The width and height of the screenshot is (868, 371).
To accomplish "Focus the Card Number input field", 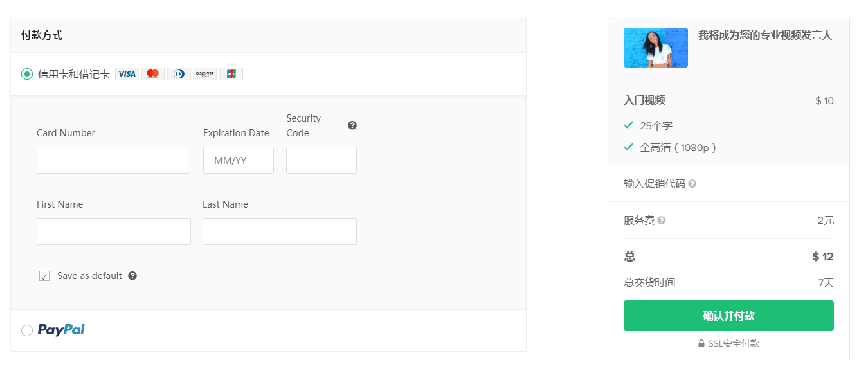I will click(x=113, y=160).
